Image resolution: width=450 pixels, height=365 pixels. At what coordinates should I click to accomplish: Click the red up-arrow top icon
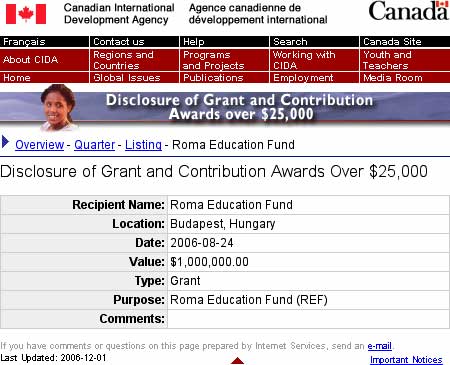[x=237, y=360]
